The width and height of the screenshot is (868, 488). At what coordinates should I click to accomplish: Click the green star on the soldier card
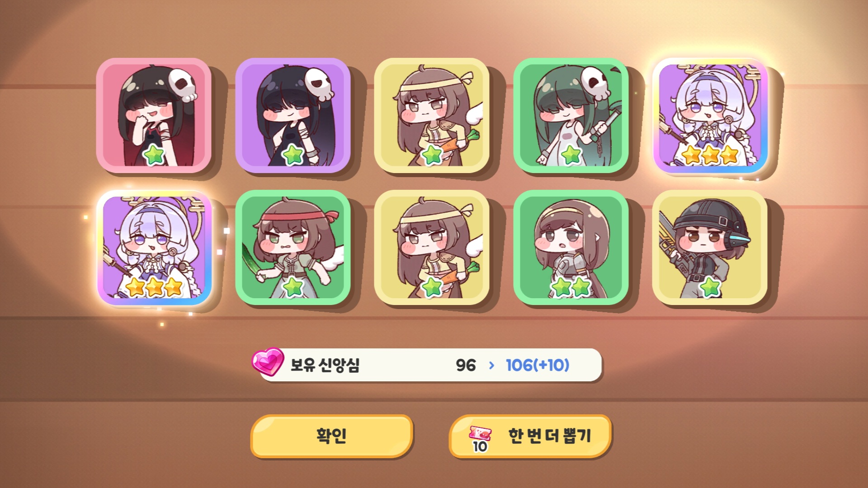point(710,286)
